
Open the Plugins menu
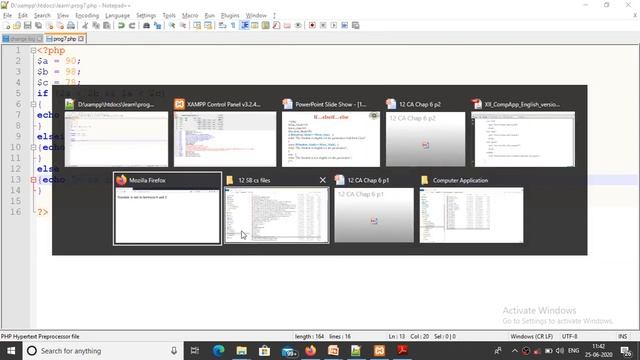click(x=230, y=15)
